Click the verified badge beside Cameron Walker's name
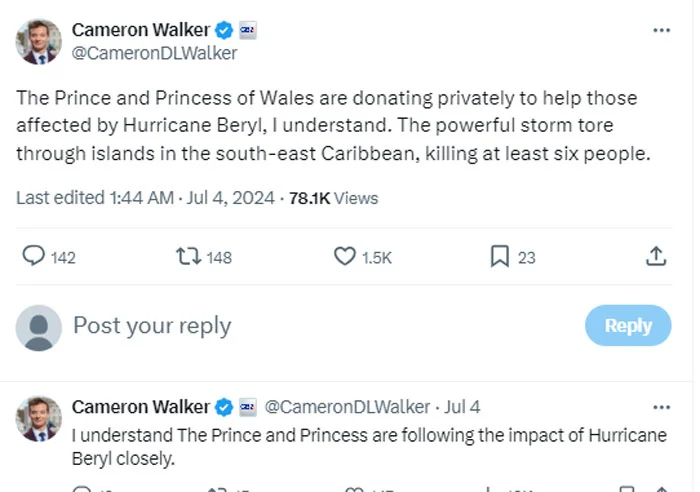700x492 pixels. coord(224,31)
